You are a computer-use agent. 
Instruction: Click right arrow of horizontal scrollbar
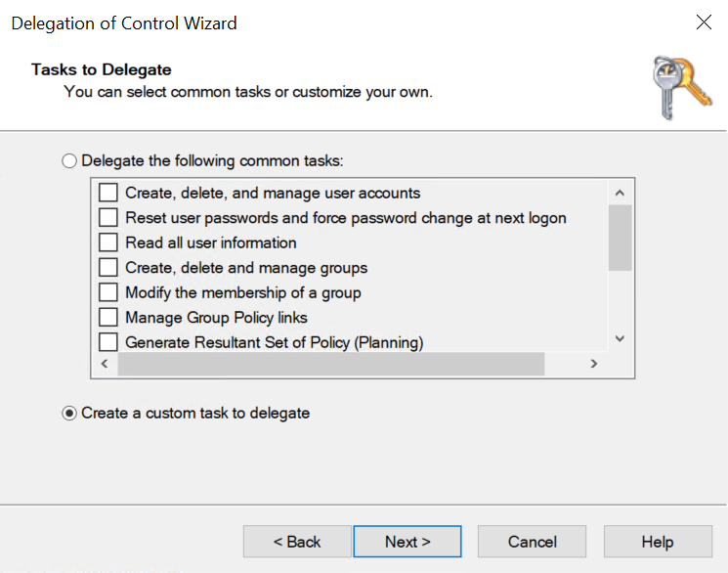(x=593, y=364)
